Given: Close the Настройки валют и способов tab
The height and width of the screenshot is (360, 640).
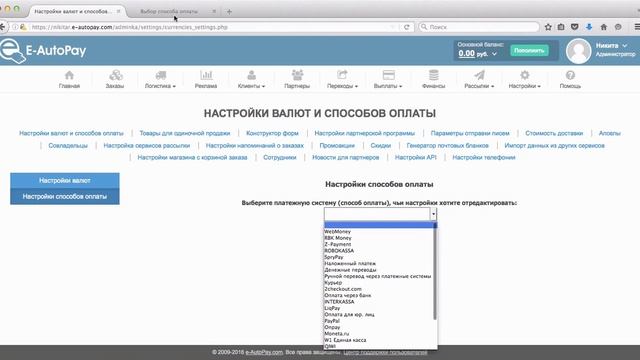Looking at the screenshot, I should pos(118,11).
